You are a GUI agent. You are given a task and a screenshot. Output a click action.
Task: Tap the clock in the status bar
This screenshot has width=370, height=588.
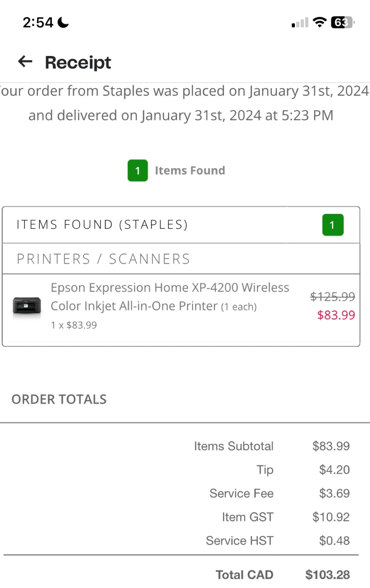[x=38, y=22]
